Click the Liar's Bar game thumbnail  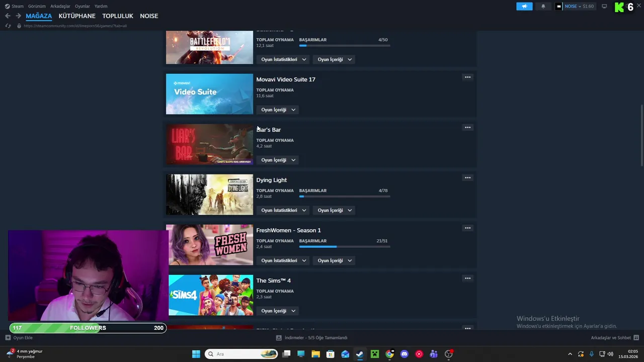(x=209, y=144)
